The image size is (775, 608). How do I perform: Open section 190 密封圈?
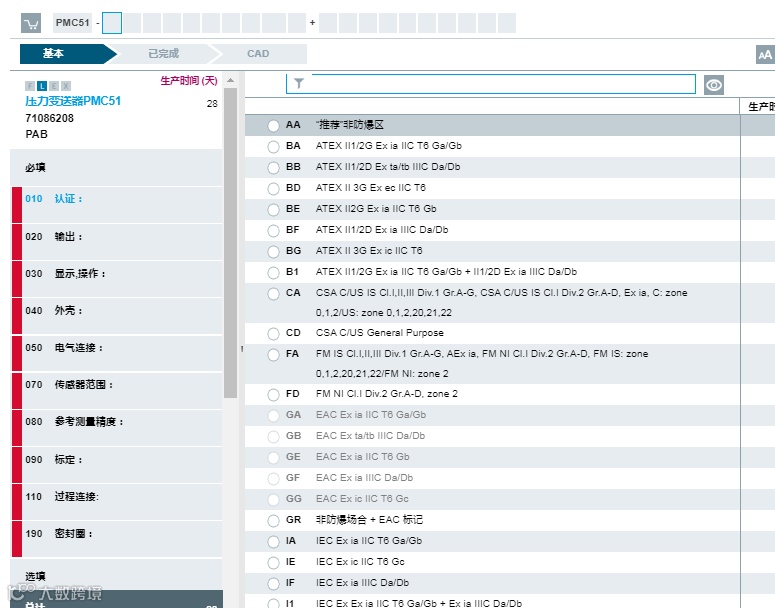pos(117,539)
